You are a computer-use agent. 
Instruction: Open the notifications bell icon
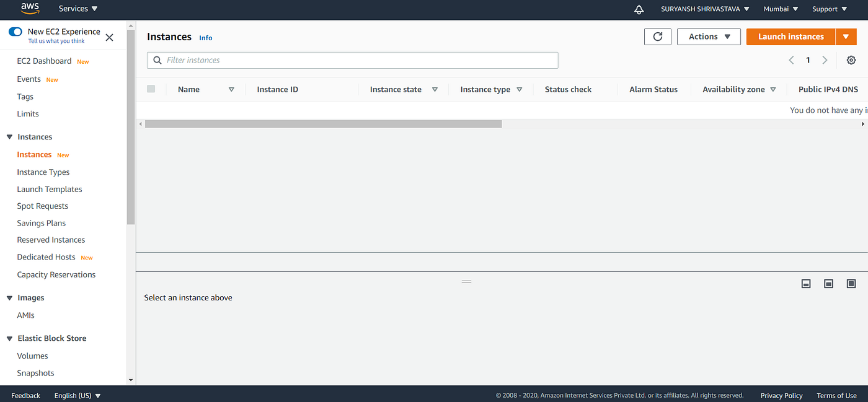click(x=639, y=9)
